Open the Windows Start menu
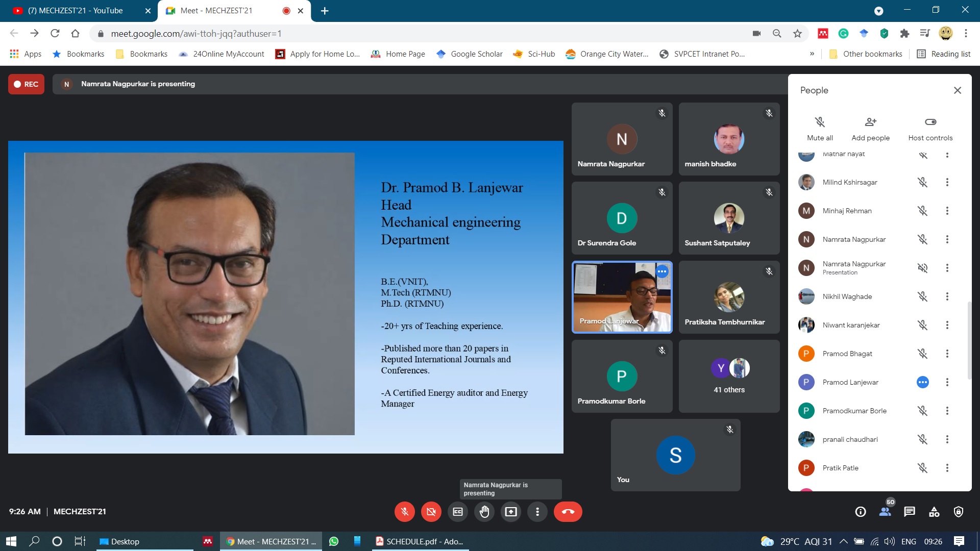The height and width of the screenshot is (551, 980). tap(11, 541)
